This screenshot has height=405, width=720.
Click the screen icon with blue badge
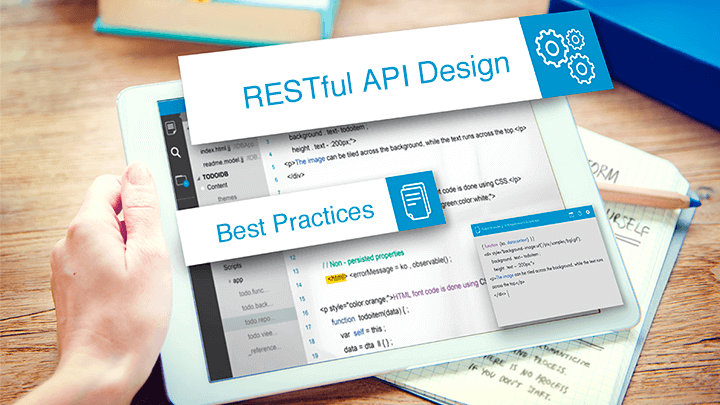coord(182,181)
